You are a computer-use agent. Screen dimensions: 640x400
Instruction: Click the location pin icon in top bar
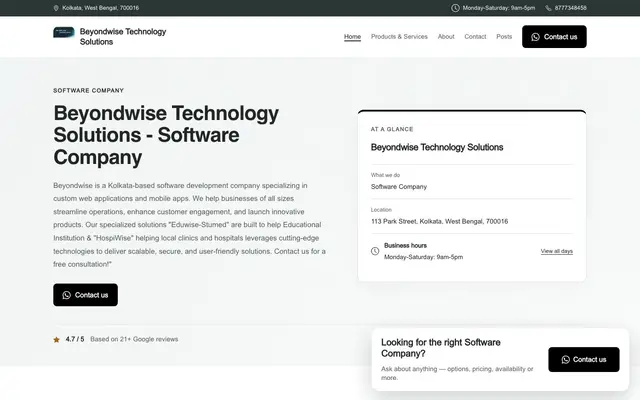point(56,8)
